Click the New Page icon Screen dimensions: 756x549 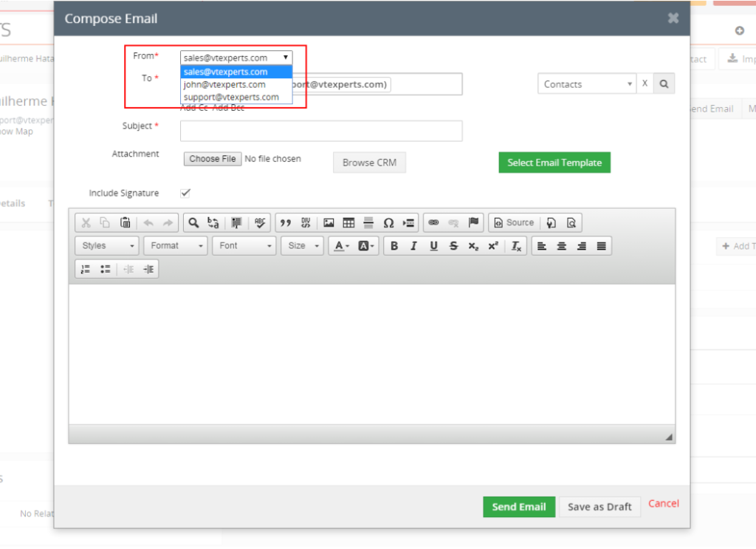(551, 223)
